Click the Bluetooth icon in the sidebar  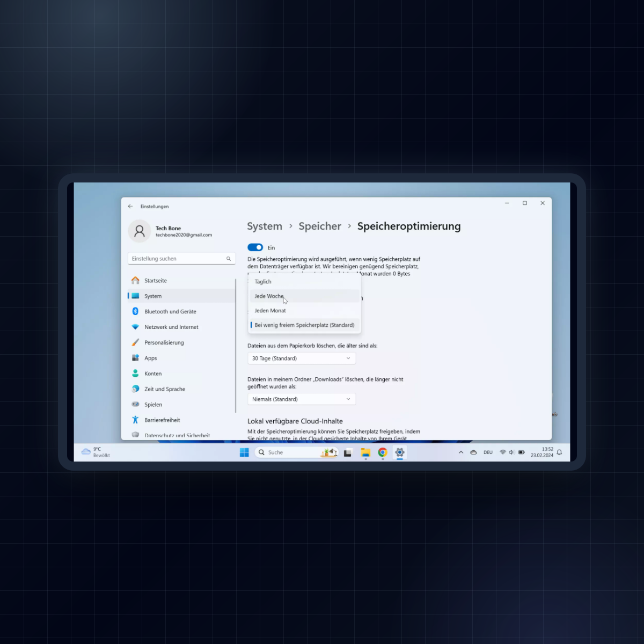(x=135, y=311)
